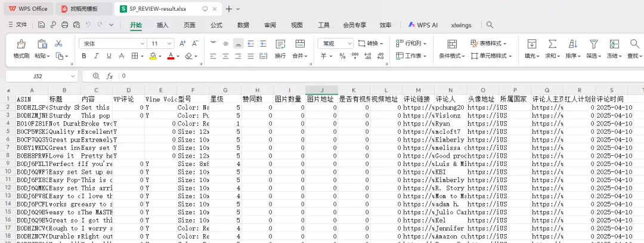Click the fx Insert Function icon
644x243 pixels.
(110, 76)
